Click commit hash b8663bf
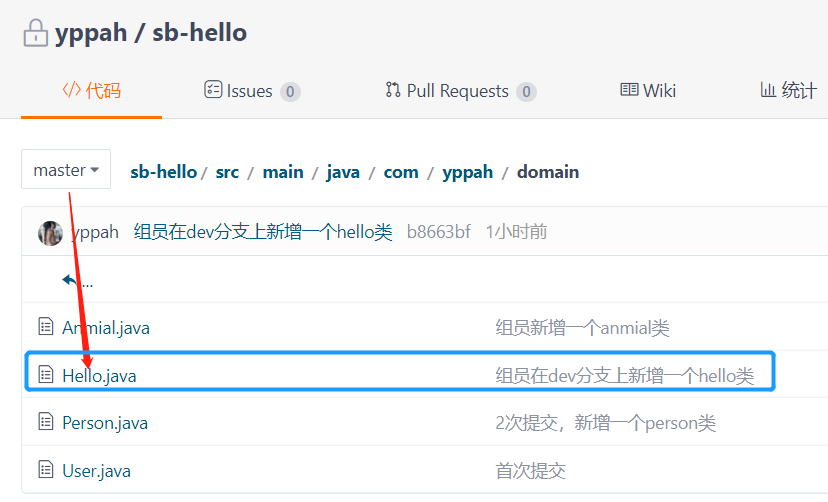 [x=438, y=232]
